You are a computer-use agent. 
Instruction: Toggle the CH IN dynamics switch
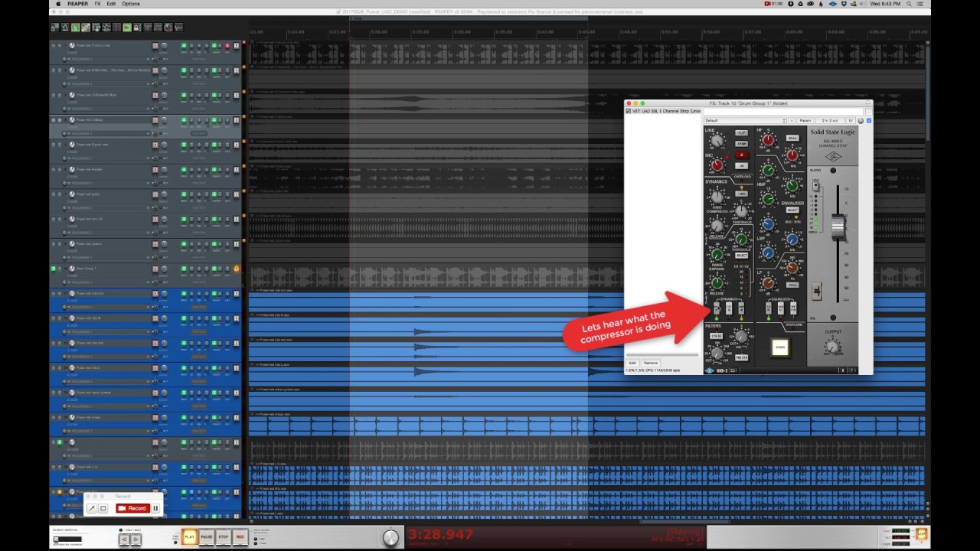tap(729, 308)
